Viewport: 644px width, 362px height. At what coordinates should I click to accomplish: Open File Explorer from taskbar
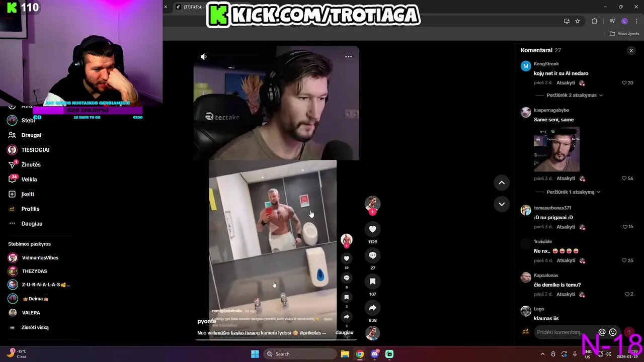pyautogui.click(x=345, y=354)
